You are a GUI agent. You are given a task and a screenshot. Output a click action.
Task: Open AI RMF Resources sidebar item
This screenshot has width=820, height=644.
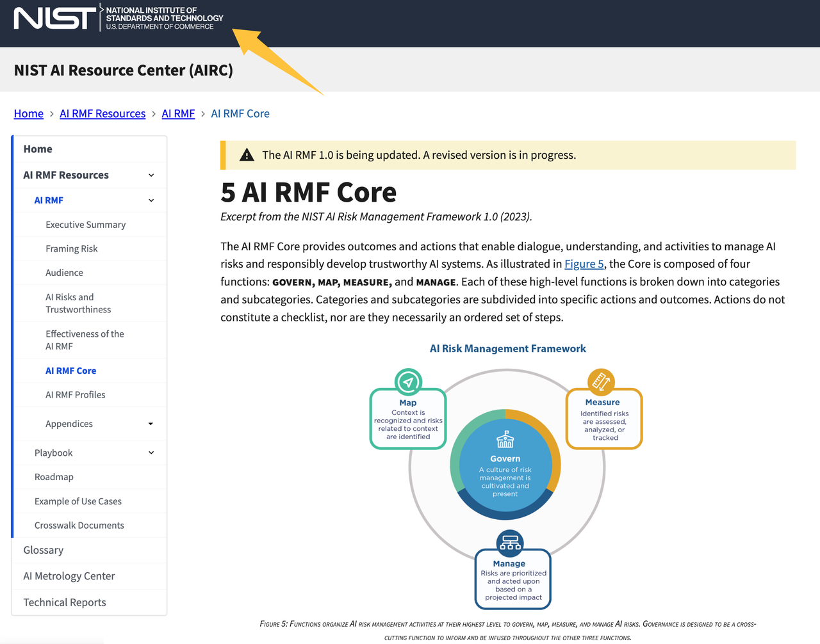[x=66, y=175]
